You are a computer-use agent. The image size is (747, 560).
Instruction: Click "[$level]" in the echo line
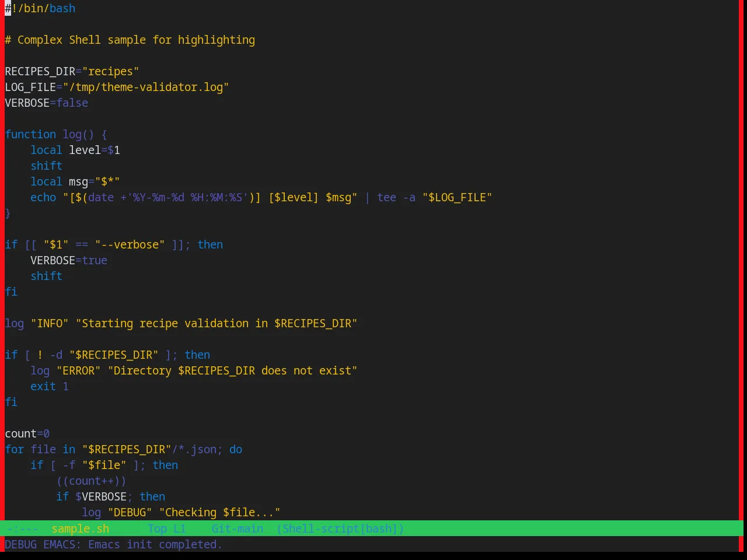(x=294, y=198)
